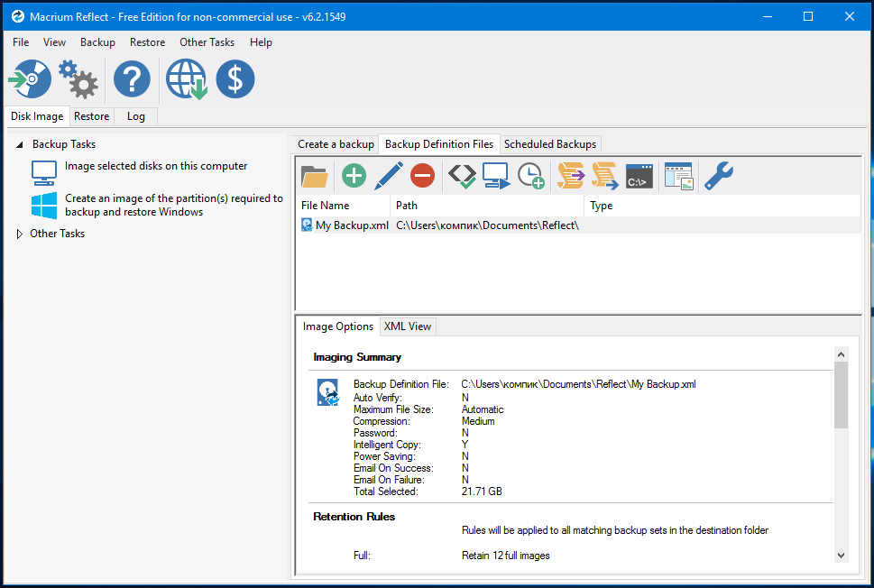Generate a batch file with the C:\> icon
The image size is (874, 588).
pyautogui.click(x=639, y=176)
